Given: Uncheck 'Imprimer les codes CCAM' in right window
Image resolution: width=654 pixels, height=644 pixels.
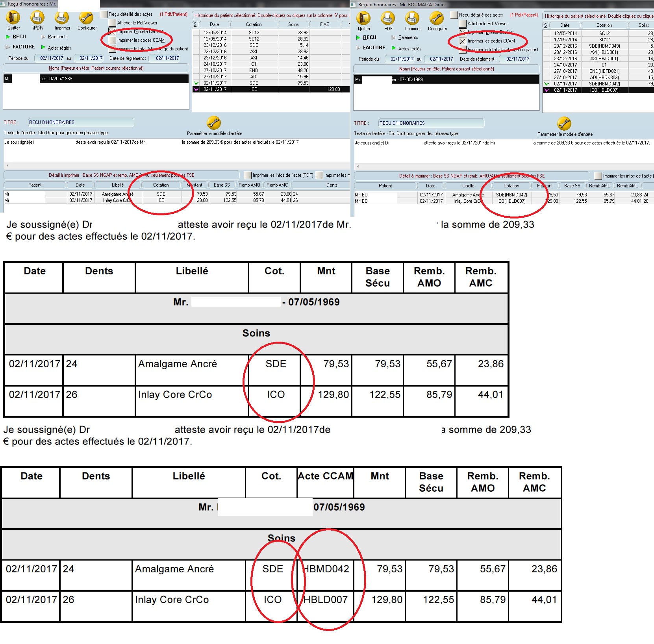Looking at the screenshot, I should point(463,41).
